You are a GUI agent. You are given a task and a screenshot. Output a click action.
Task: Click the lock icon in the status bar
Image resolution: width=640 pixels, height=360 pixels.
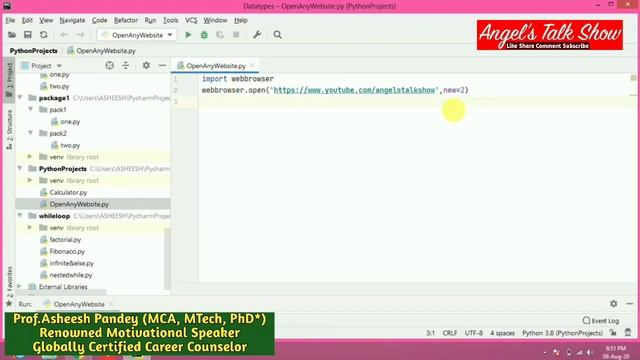pos(613,333)
